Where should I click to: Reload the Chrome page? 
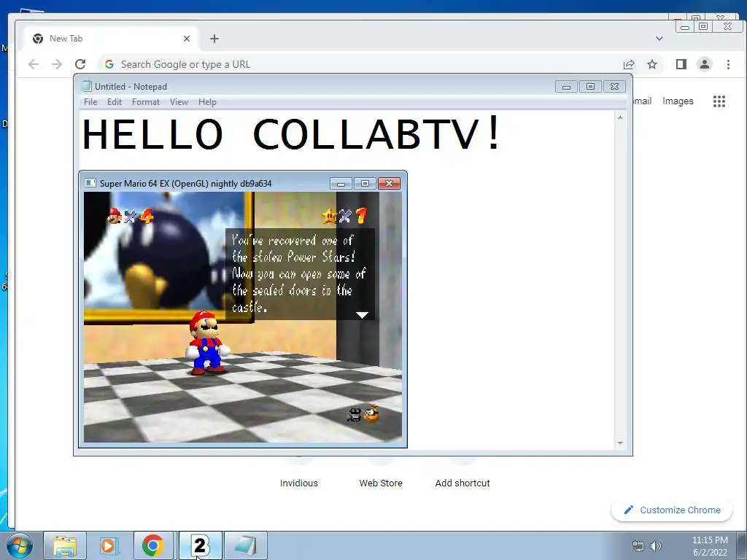[80, 64]
